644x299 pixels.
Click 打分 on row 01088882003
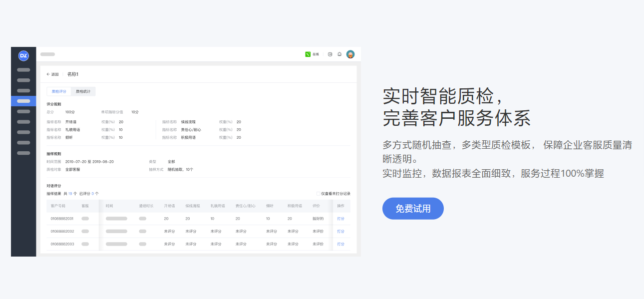340,244
